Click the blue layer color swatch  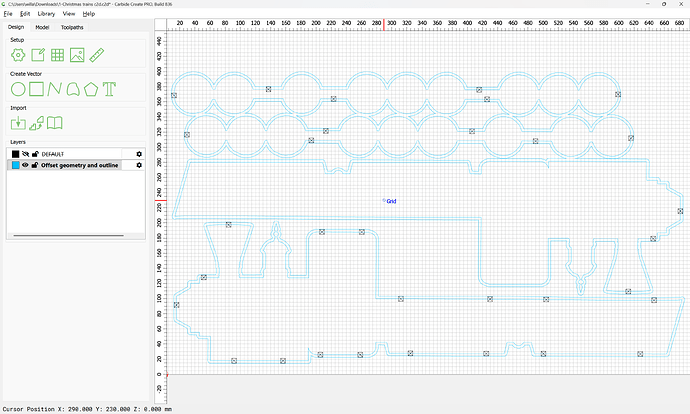coord(14,165)
